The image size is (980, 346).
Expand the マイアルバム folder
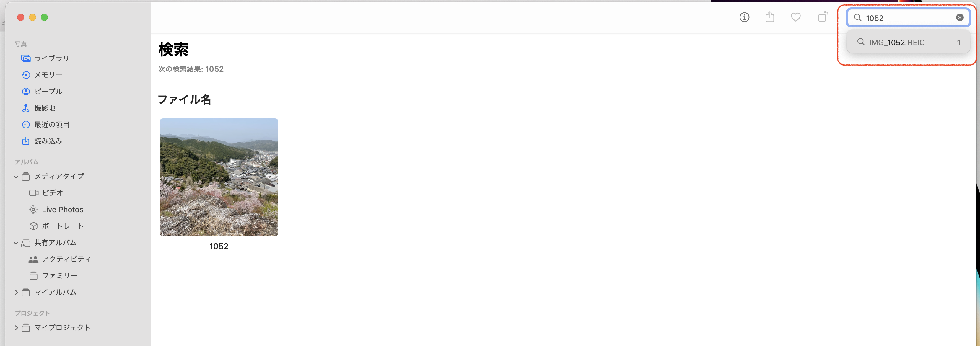pyautogui.click(x=16, y=292)
